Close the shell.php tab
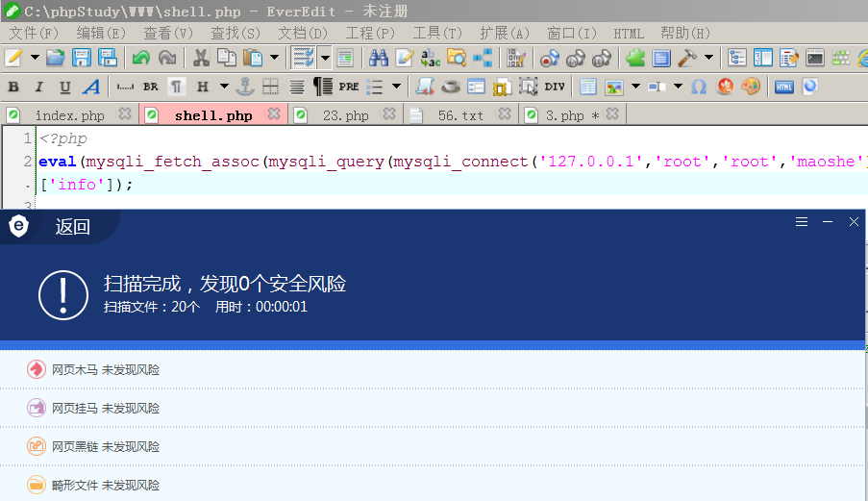This screenshot has height=501, width=868. 273,114
